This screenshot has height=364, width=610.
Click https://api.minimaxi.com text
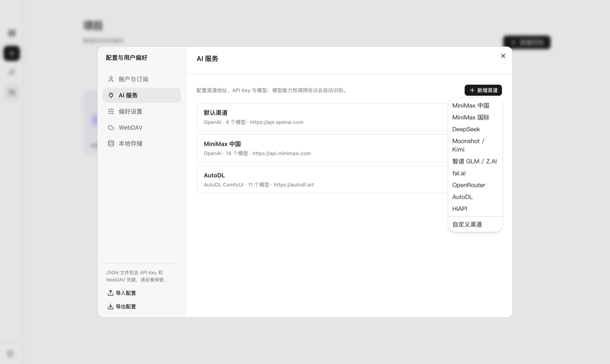pos(282,154)
